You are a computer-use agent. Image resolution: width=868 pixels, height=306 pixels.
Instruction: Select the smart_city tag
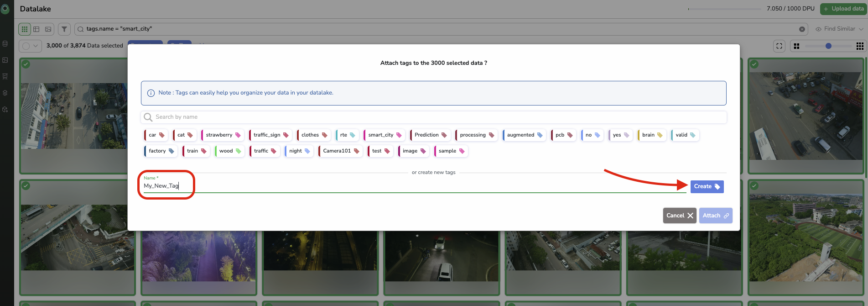[385, 135]
